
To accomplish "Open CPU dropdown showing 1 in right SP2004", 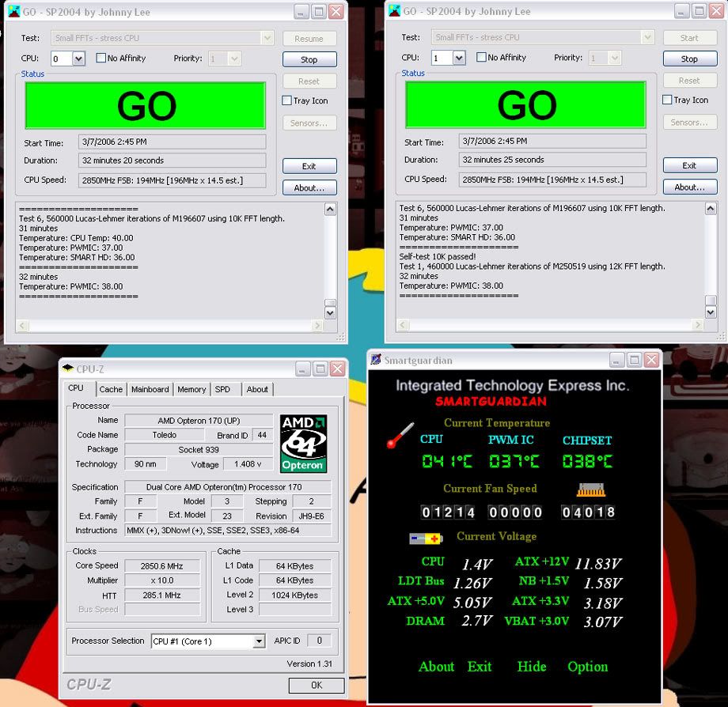I will point(459,58).
